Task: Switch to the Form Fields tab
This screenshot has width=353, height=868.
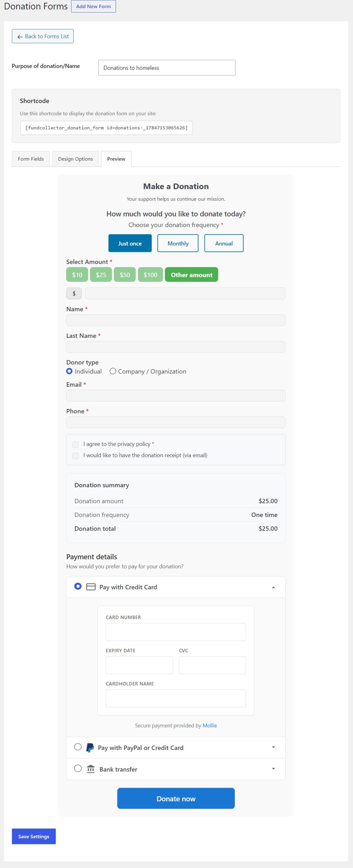Action: pos(31,159)
